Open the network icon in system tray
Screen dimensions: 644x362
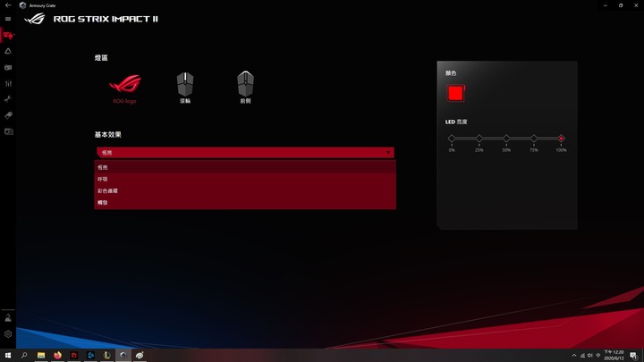pyautogui.click(x=582, y=356)
